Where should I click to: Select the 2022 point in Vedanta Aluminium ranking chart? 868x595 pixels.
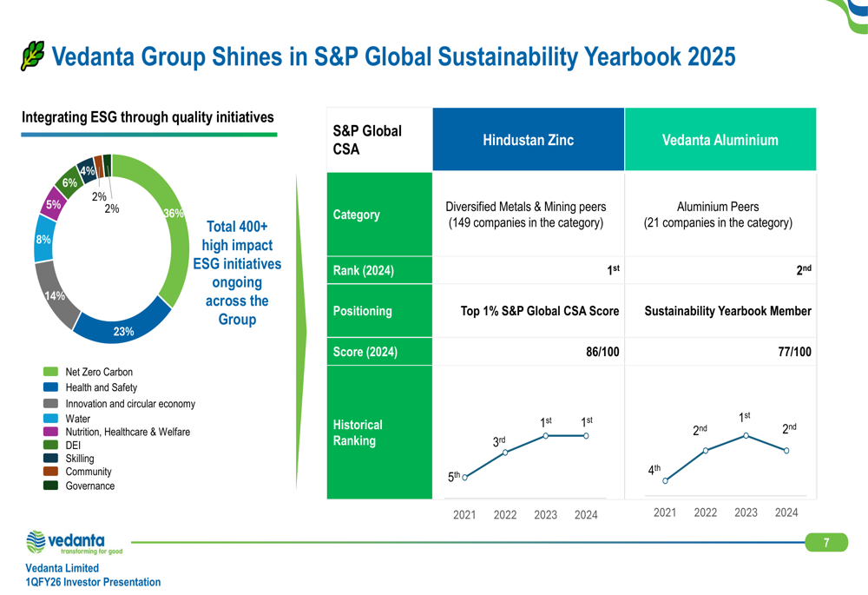point(706,451)
